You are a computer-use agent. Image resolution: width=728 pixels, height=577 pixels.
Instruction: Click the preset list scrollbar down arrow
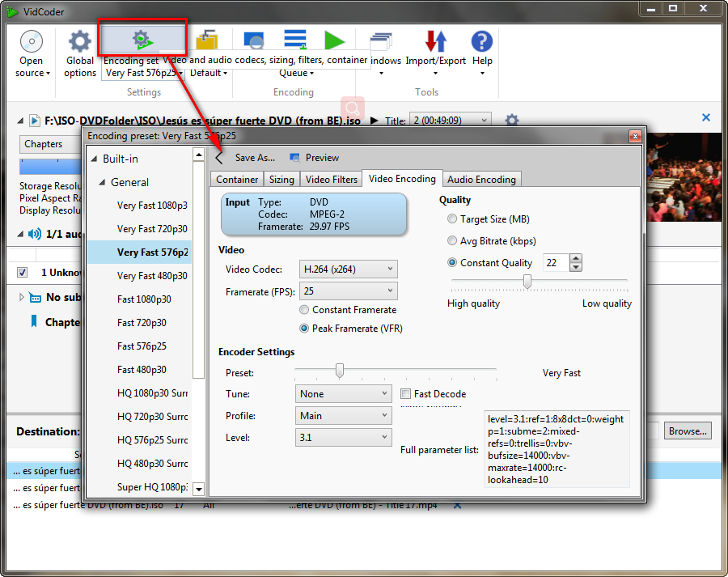pyautogui.click(x=199, y=489)
